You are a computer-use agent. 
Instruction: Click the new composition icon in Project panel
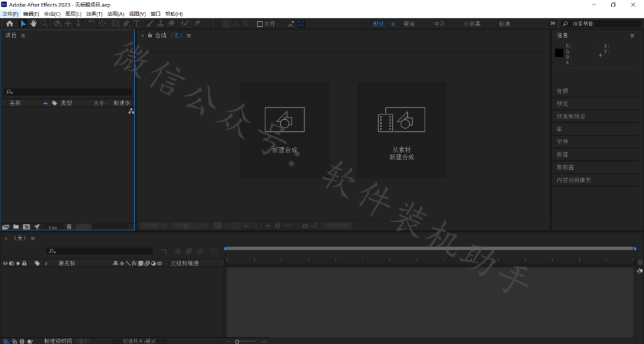pos(26,227)
